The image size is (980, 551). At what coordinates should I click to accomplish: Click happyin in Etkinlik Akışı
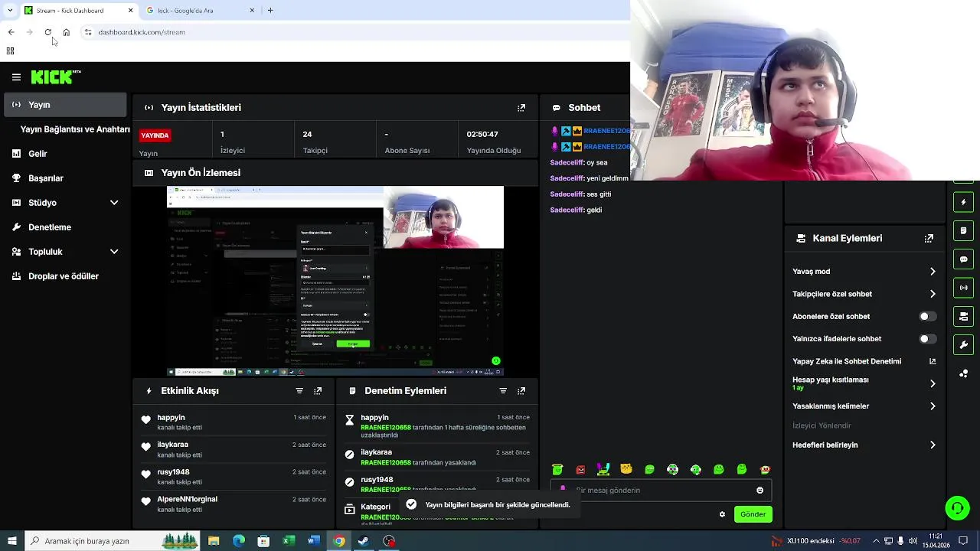(x=171, y=418)
